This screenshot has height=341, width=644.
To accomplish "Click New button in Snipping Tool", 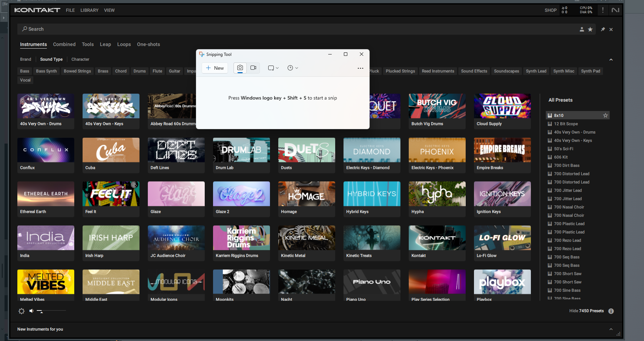I will pyautogui.click(x=215, y=68).
